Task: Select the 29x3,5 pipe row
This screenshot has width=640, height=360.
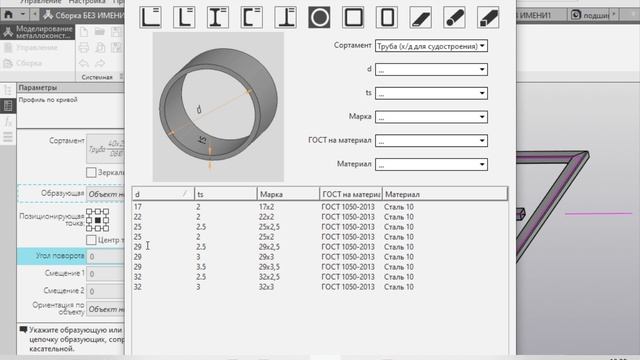Action: (x=320, y=267)
